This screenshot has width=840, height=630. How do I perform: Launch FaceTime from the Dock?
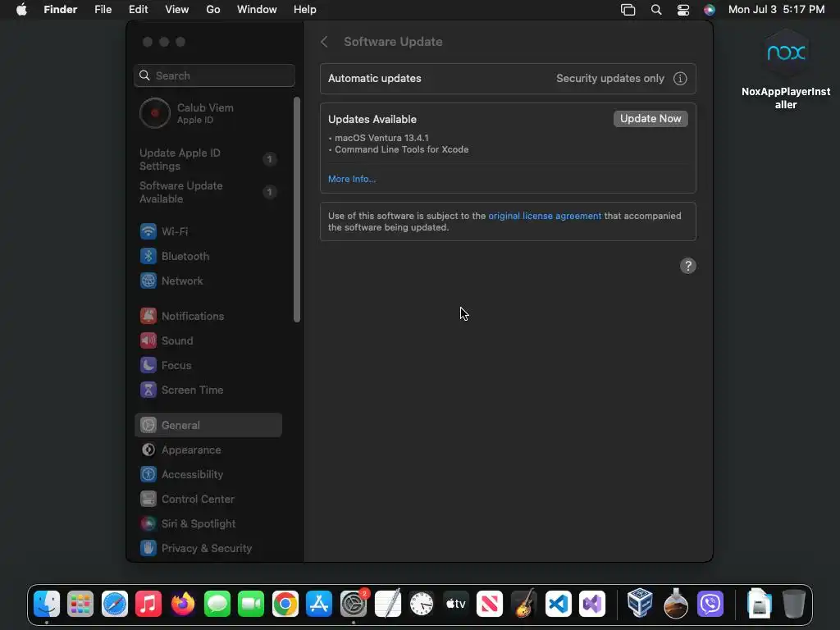251,605
